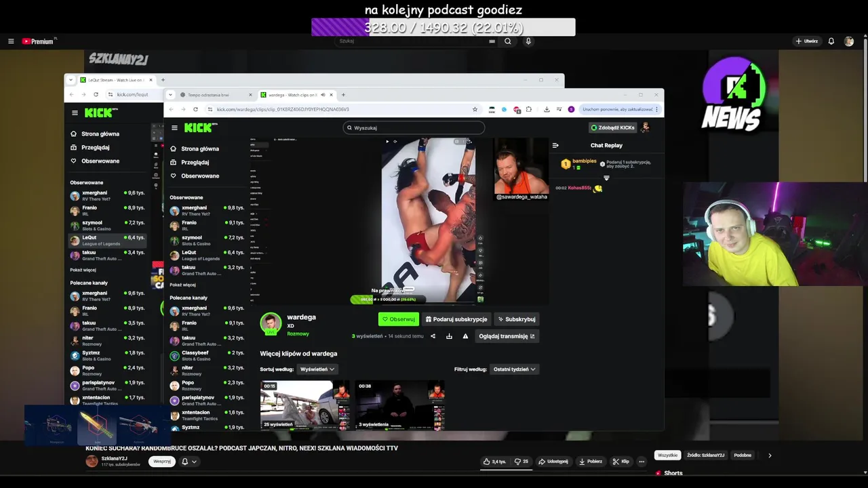Click the Oglądaj transmisję link
The image size is (868, 488).
click(x=507, y=336)
